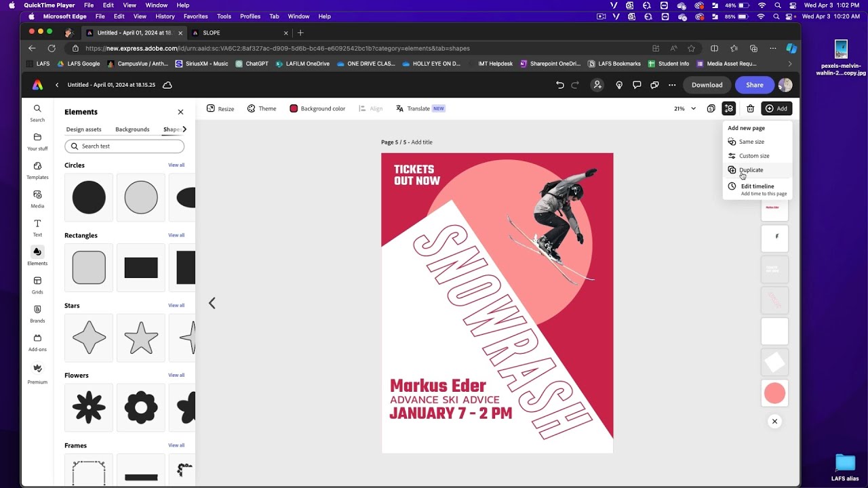
Task: Add the black daisy flower shape
Action: (x=89, y=407)
